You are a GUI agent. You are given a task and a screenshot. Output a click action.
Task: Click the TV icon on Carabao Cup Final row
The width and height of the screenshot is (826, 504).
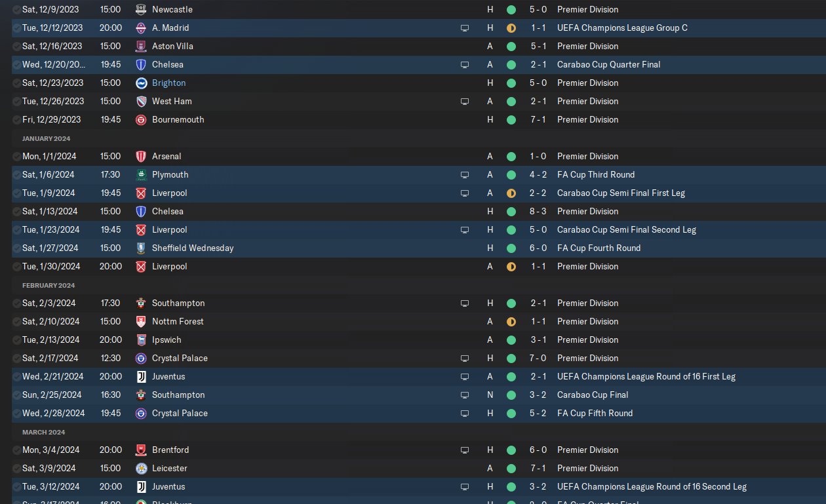[465, 395]
